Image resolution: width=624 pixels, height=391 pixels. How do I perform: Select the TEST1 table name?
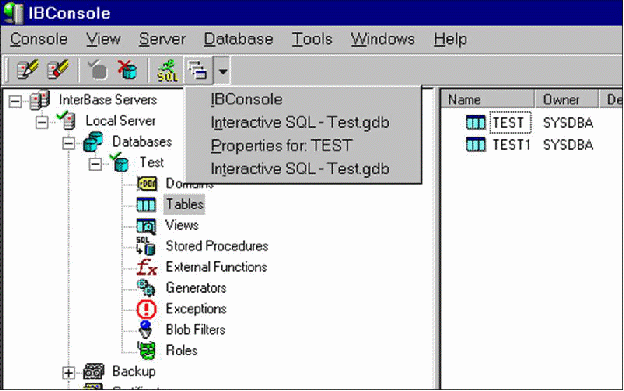coord(511,145)
